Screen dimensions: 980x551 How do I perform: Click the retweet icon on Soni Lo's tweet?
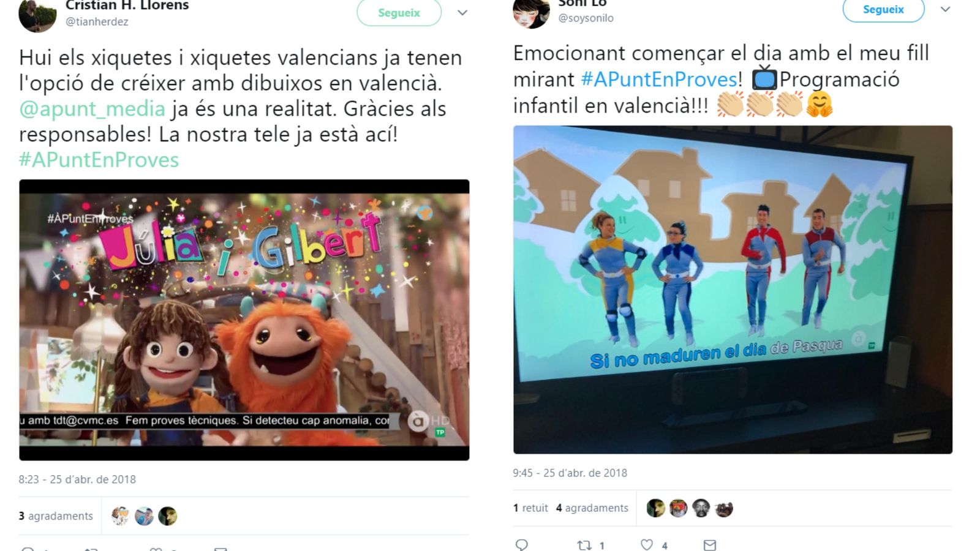(584, 544)
